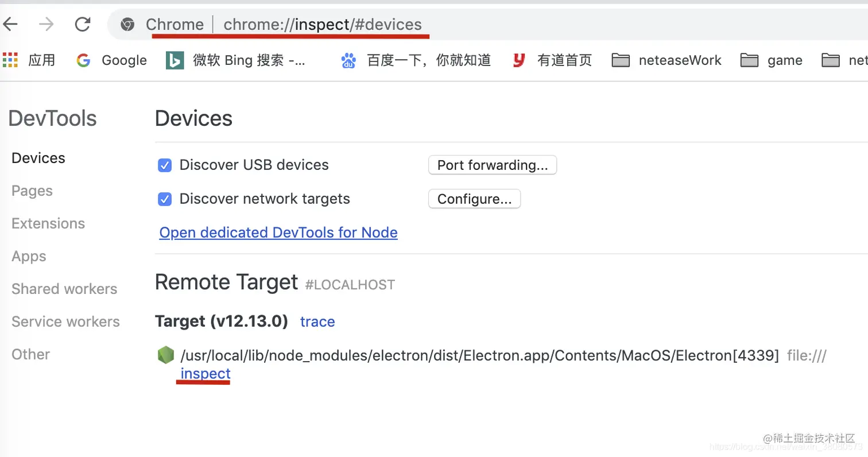Screen dimensions: 868x457
Task: Click the Port forwarding button
Action: [x=493, y=165]
